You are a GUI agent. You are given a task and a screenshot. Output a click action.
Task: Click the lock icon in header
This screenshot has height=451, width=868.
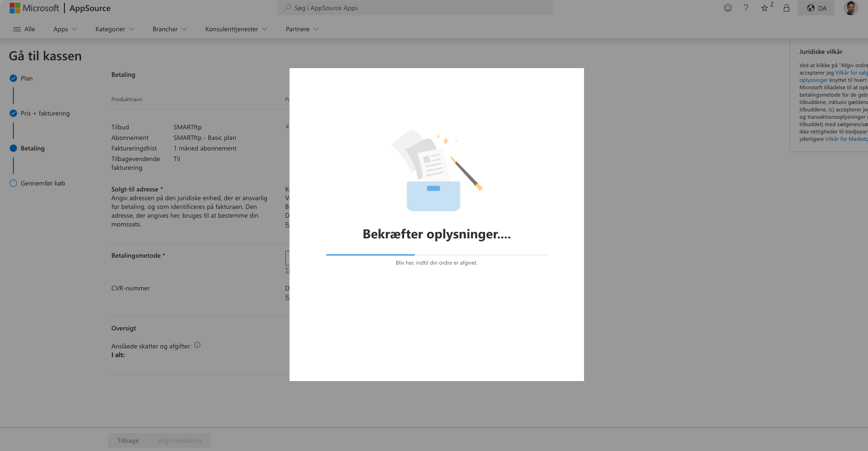click(787, 8)
